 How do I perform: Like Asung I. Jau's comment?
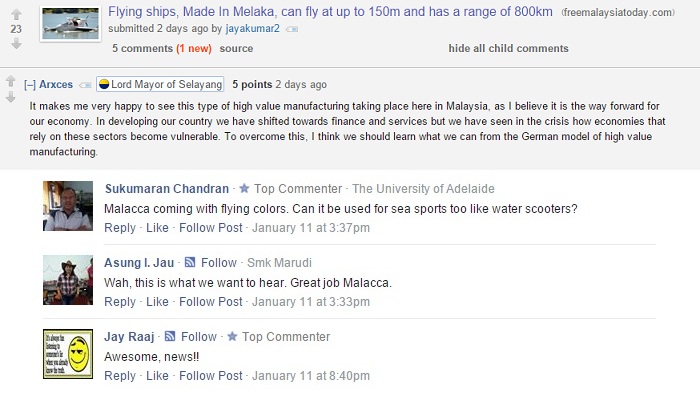[157, 302]
